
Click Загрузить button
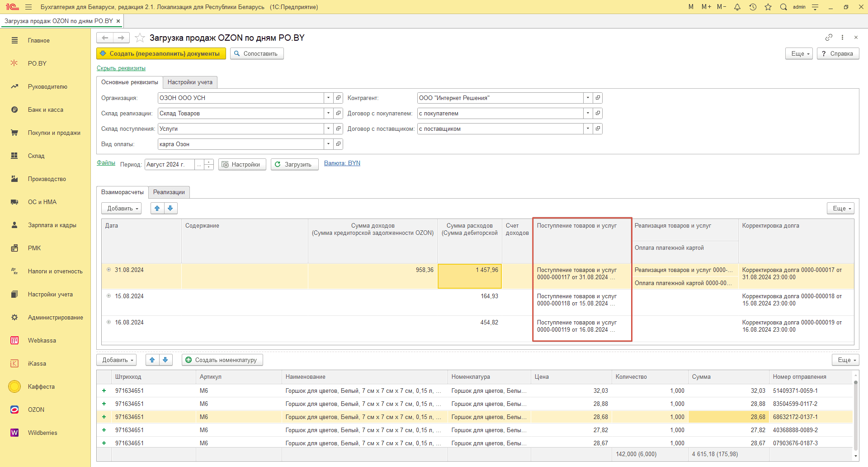pyautogui.click(x=295, y=164)
